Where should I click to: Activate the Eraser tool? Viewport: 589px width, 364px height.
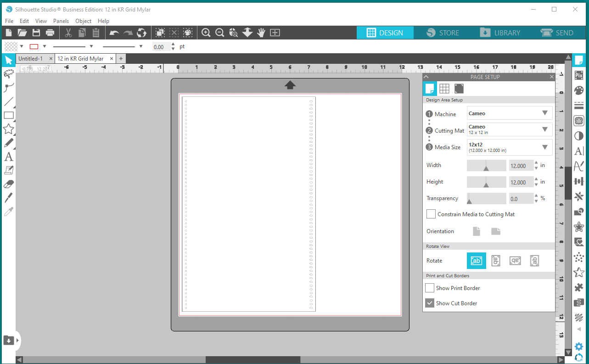point(9,184)
